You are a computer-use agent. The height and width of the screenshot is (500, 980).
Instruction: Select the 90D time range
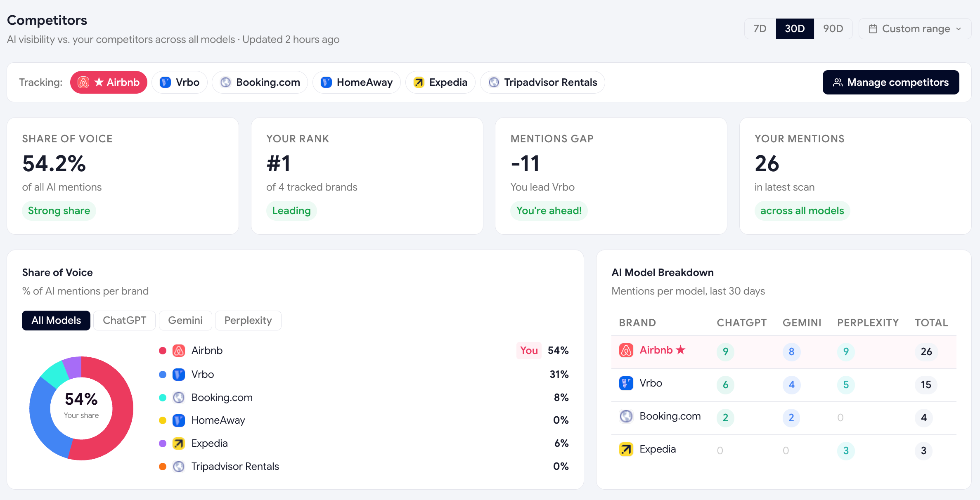click(833, 29)
